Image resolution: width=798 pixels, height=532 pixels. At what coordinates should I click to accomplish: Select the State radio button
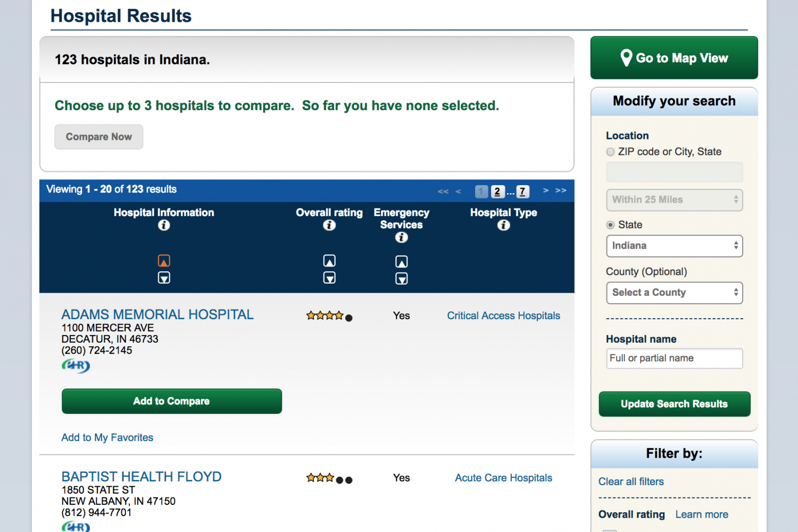pyautogui.click(x=611, y=225)
